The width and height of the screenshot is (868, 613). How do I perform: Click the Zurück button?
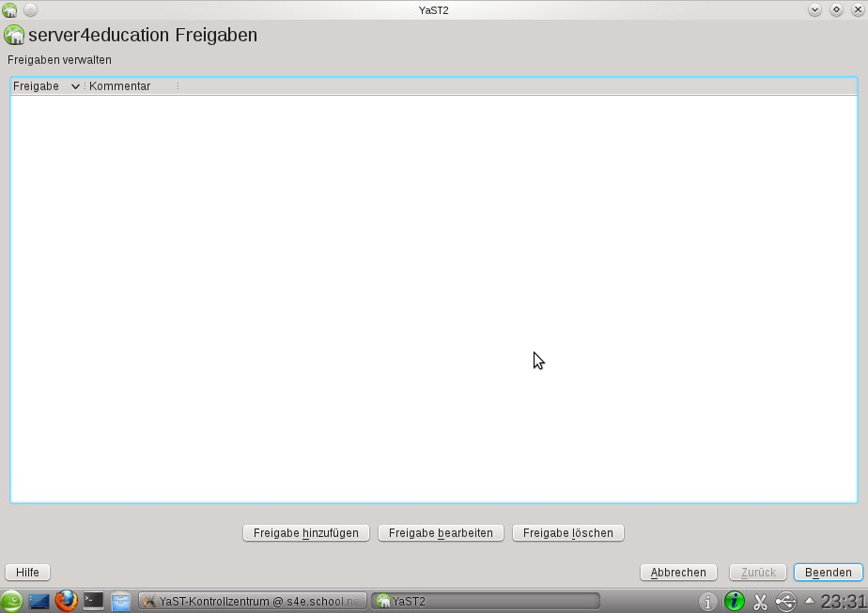coord(758,572)
